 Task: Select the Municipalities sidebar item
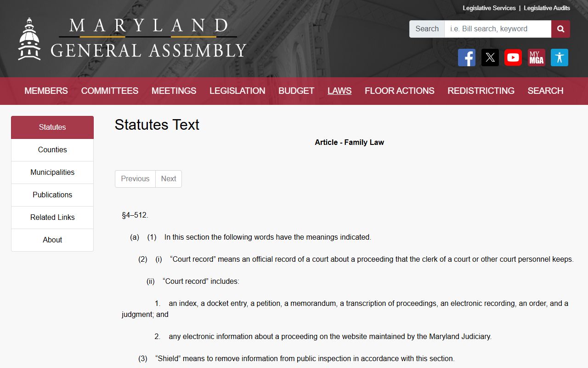tap(52, 172)
